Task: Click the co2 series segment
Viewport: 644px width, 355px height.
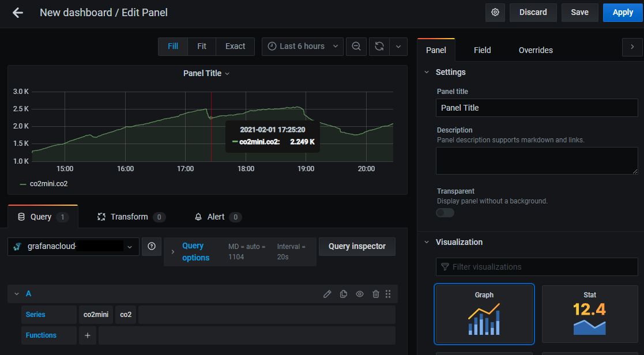Action: pos(126,314)
